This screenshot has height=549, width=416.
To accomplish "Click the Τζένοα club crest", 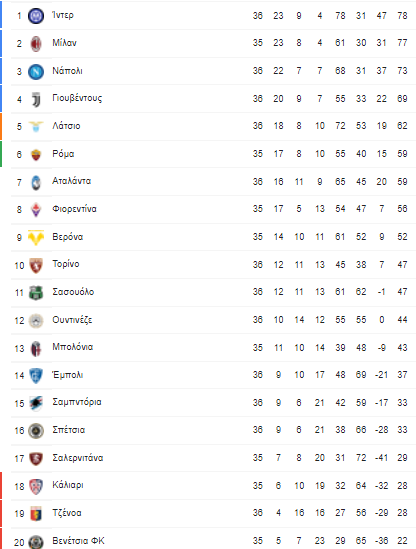I will pos(36,514).
